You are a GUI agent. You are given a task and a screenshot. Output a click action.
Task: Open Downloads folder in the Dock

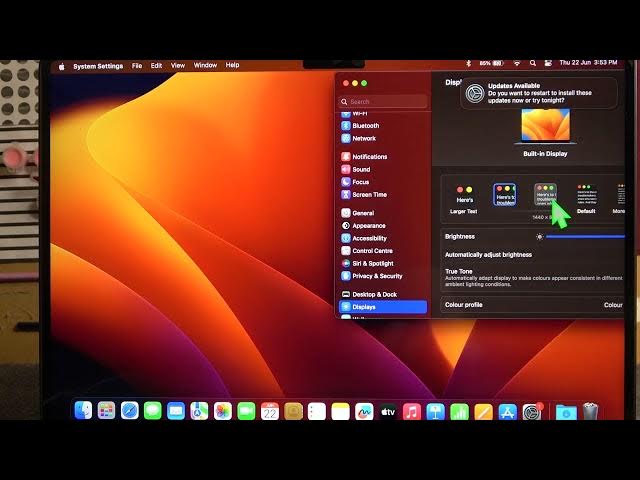pos(566,412)
